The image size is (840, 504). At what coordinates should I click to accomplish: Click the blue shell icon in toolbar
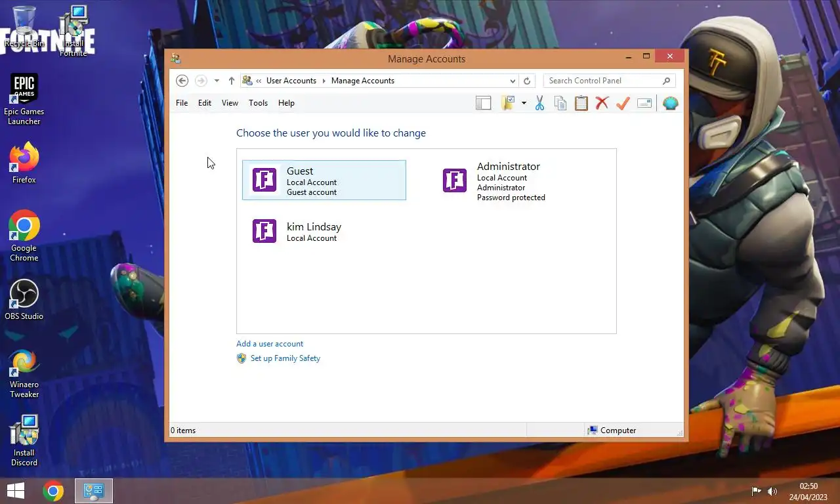coord(670,103)
